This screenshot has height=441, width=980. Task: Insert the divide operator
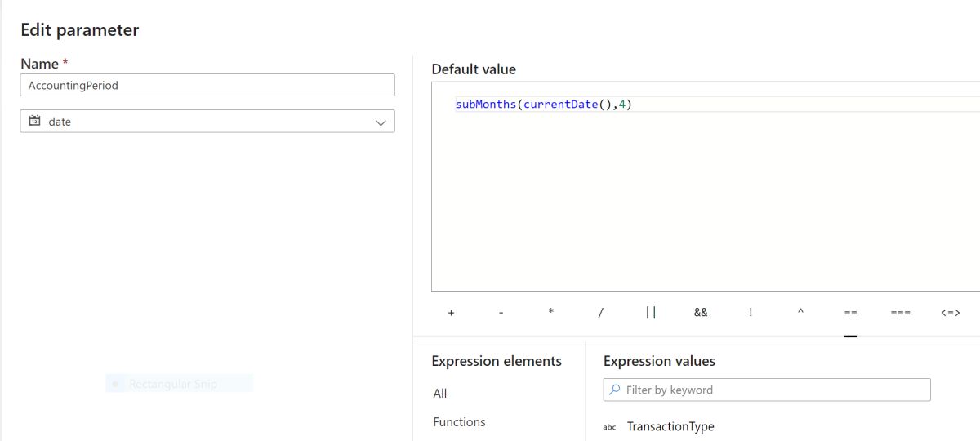point(600,313)
